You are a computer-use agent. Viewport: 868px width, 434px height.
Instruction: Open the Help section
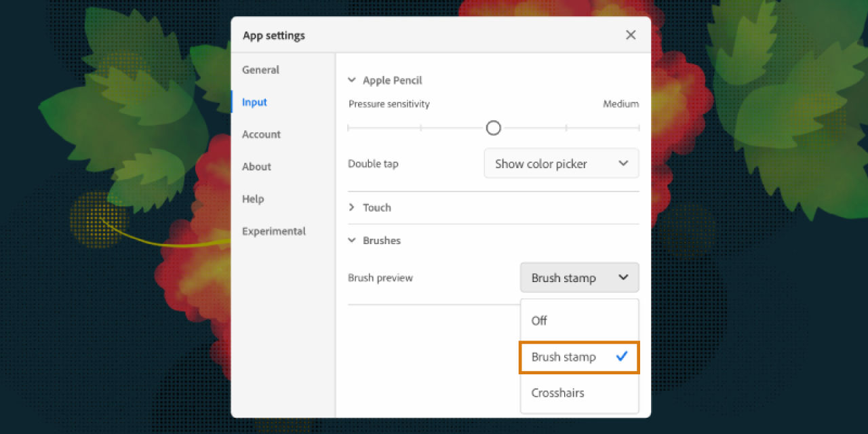coord(252,199)
